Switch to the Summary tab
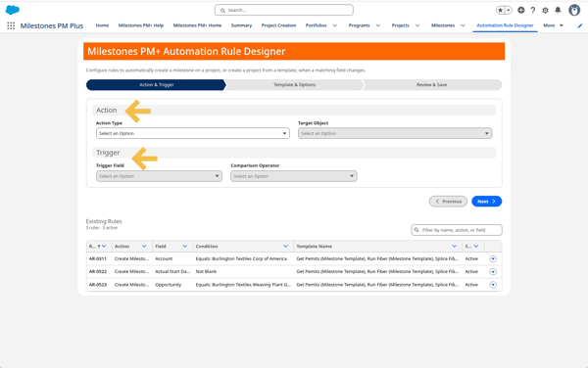The width and height of the screenshot is (588, 368). (x=241, y=25)
